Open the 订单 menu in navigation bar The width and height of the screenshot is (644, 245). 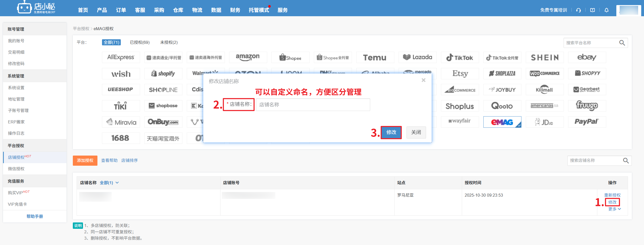(121, 10)
